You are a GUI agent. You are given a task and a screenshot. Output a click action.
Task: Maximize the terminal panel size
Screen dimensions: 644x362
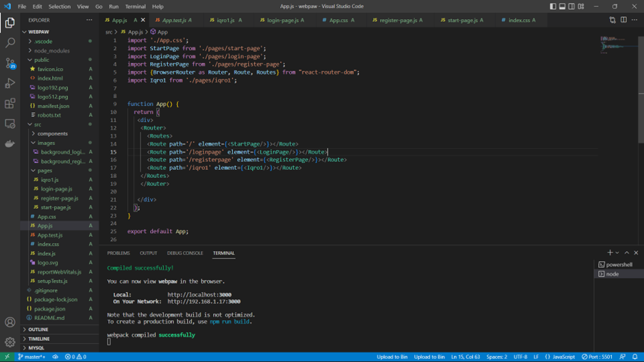[x=627, y=253]
